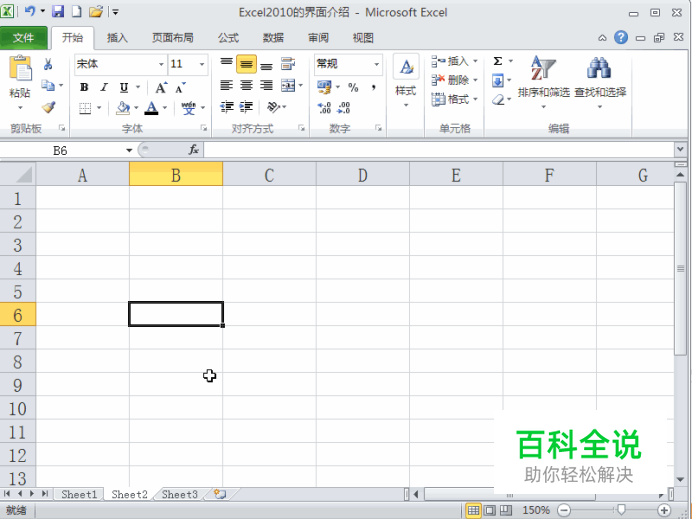Switch to the 视图 ribbon tab
The height and width of the screenshot is (519, 692).
click(x=363, y=38)
